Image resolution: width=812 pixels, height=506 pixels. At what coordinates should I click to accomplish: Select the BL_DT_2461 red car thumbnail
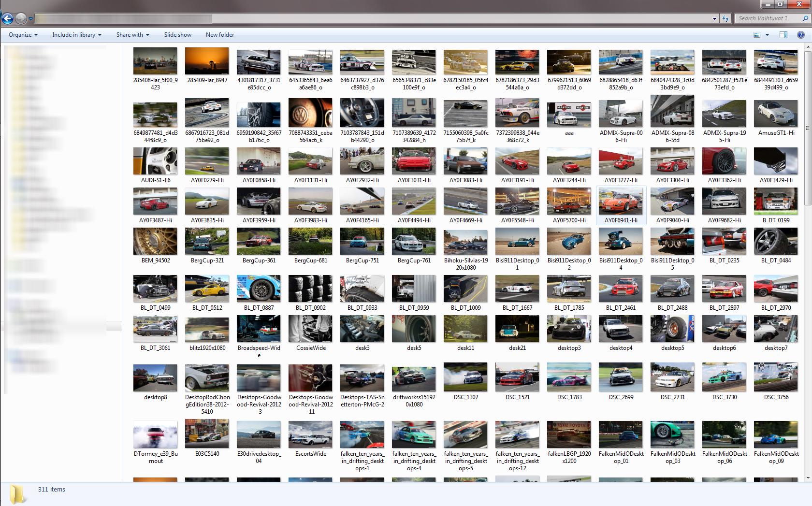(x=621, y=289)
